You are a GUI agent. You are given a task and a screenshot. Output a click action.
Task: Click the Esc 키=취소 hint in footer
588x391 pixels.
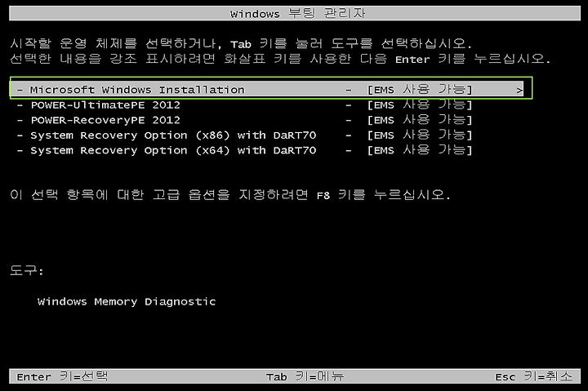(x=533, y=376)
